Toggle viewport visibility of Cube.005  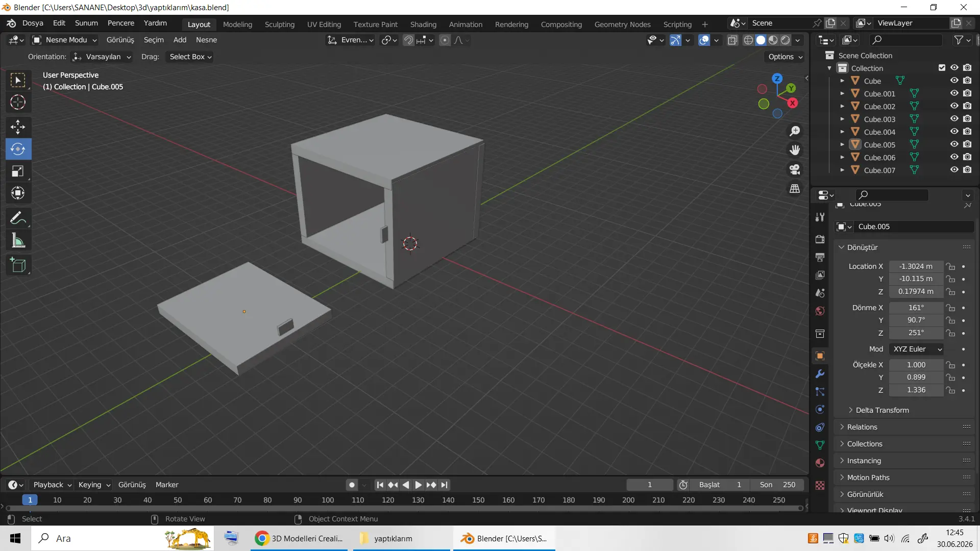[x=954, y=144]
